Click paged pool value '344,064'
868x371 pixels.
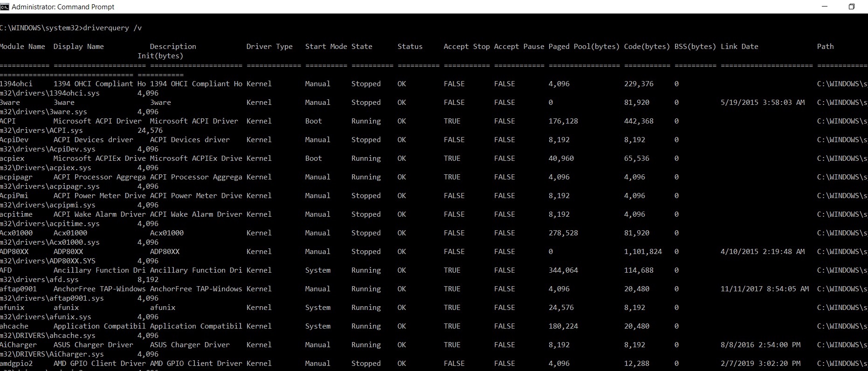click(x=563, y=270)
